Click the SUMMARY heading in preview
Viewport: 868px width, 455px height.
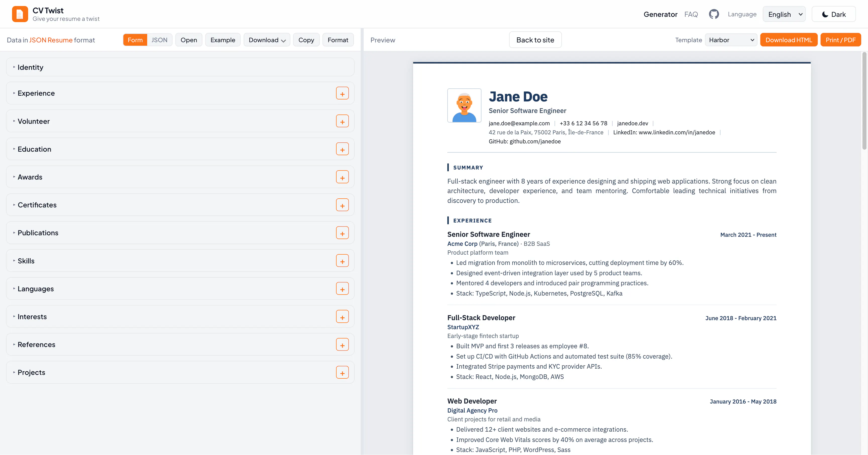click(x=468, y=168)
